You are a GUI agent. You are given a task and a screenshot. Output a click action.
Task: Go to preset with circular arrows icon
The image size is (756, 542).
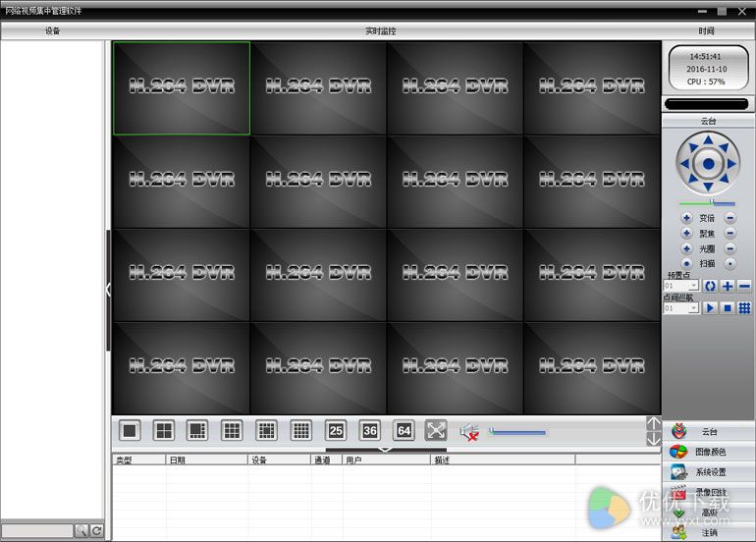(x=710, y=286)
